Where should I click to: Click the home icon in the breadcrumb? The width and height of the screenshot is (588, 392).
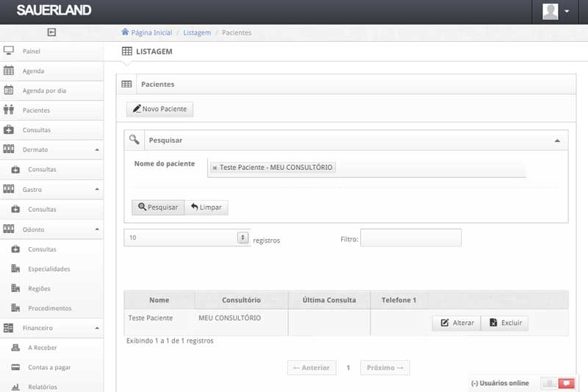click(x=125, y=32)
